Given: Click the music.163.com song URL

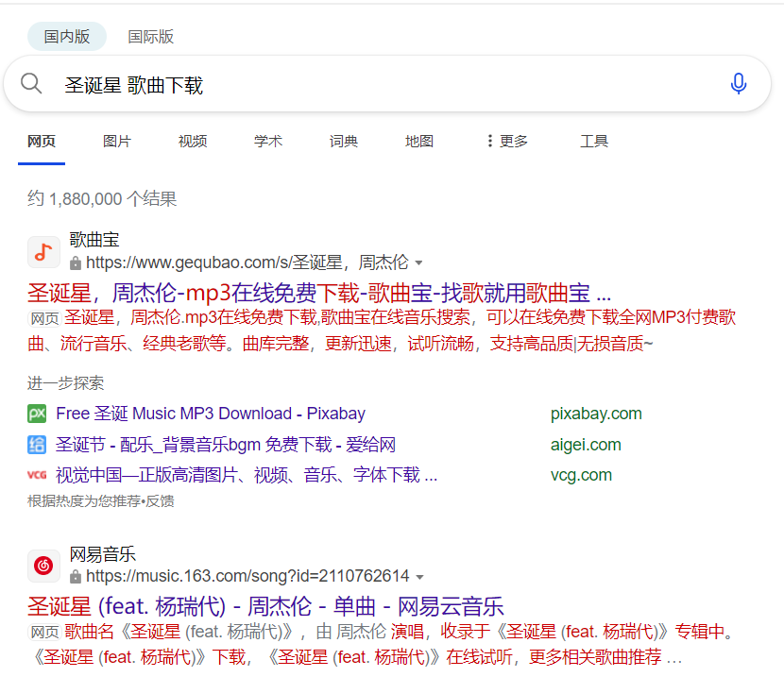Looking at the screenshot, I should pos(247,576).
